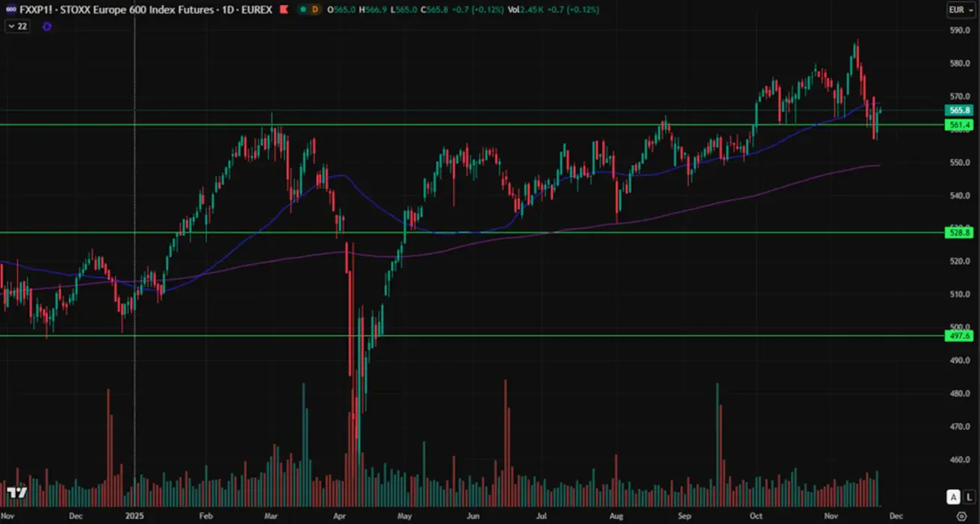The image size is (980, 524).
Task: Expand the collapsed indicators legend showing 22
Action: click(x=17, y=26)
